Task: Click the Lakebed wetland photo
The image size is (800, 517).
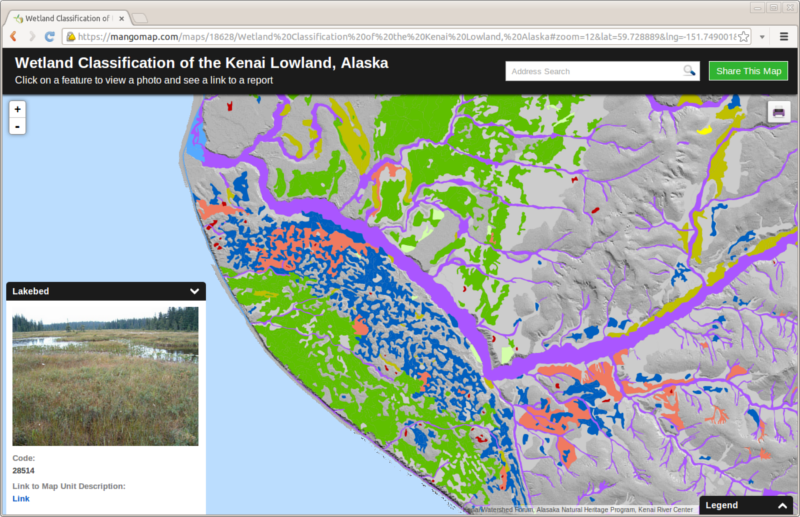Action: (x=105, y=376)
